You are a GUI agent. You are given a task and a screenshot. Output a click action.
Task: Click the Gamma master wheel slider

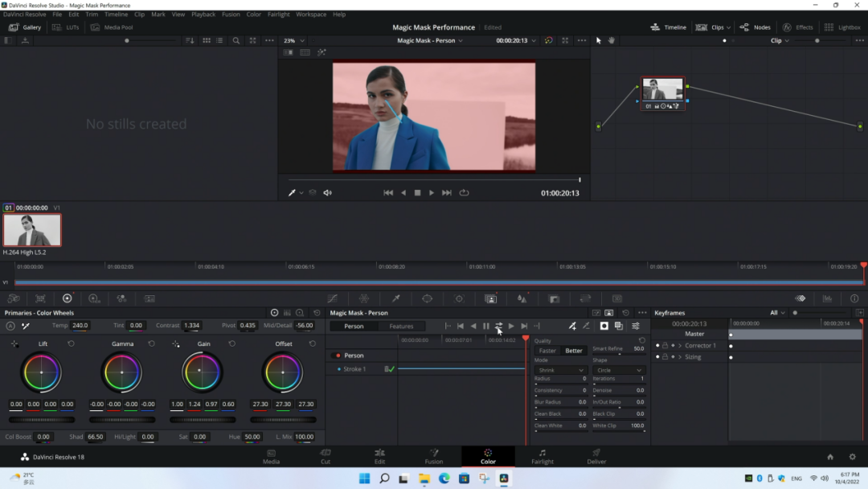tap(121, 419)
